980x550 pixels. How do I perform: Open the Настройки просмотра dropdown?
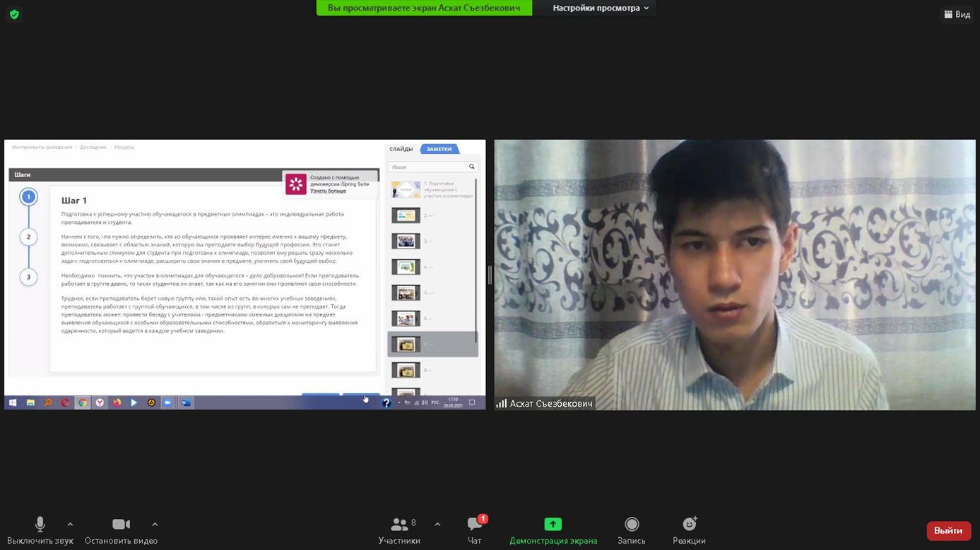pyautogui.click(x=601, y=8)
